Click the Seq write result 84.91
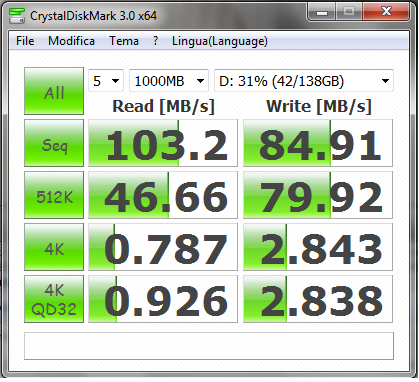 [x=318, y=143]
